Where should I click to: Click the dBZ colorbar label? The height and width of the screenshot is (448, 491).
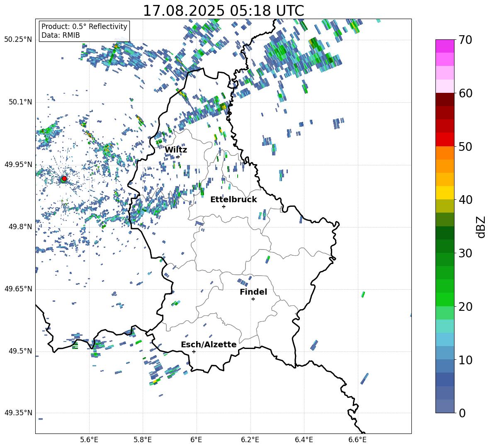pos(481,227)
